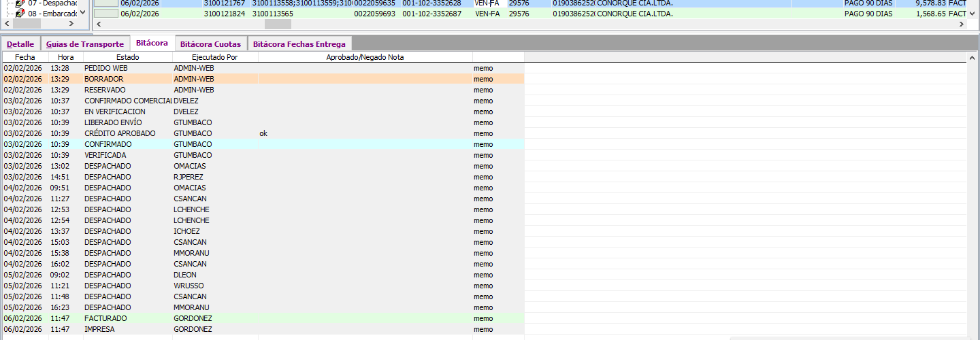Click the orders grid's right scroll arrow
The height and width of the screenshot is (340, 980).
962,24
